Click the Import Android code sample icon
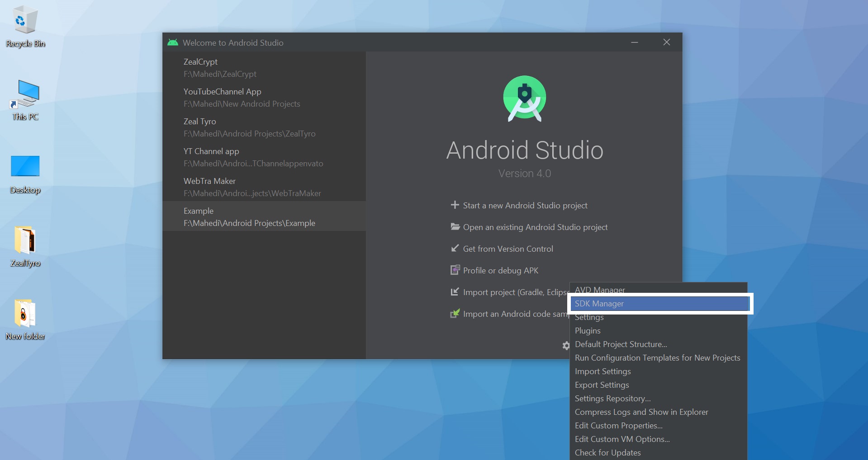 (455, 314)
